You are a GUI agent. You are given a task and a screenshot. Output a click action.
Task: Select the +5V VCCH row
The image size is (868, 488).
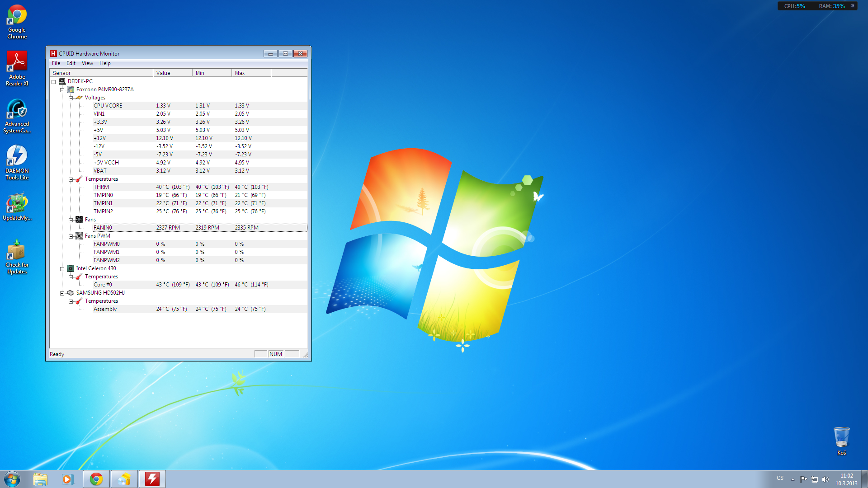[x=200, y=163]
